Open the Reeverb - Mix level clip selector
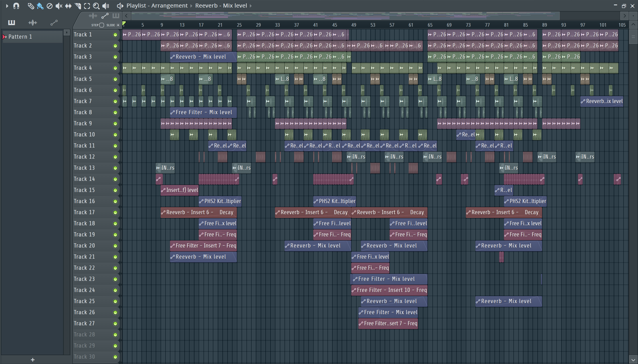Viewport: 638px width, 364px height. pyautogui.click(x=221, y=6)
